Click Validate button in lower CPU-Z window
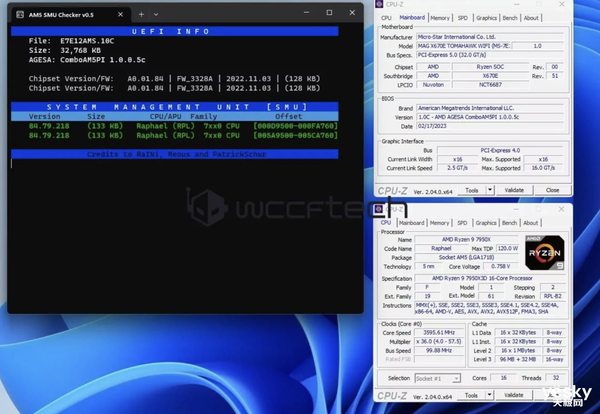This screenshot has height=414, width=600. (514, 395)
